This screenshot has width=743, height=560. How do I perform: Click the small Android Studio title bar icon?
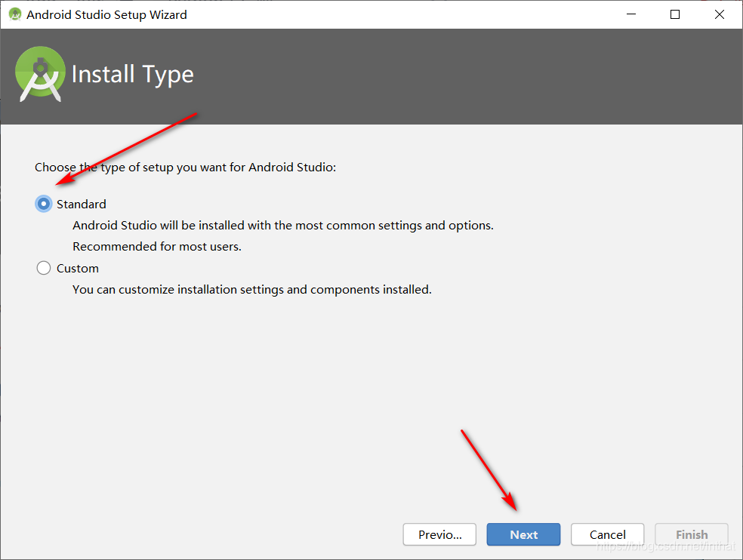[15, 14]
